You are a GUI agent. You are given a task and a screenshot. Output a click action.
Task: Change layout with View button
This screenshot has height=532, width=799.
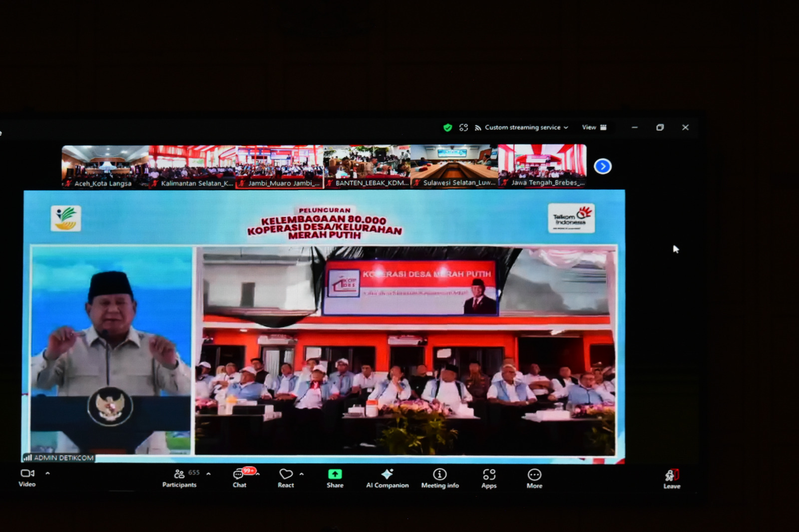coord(594,127)
